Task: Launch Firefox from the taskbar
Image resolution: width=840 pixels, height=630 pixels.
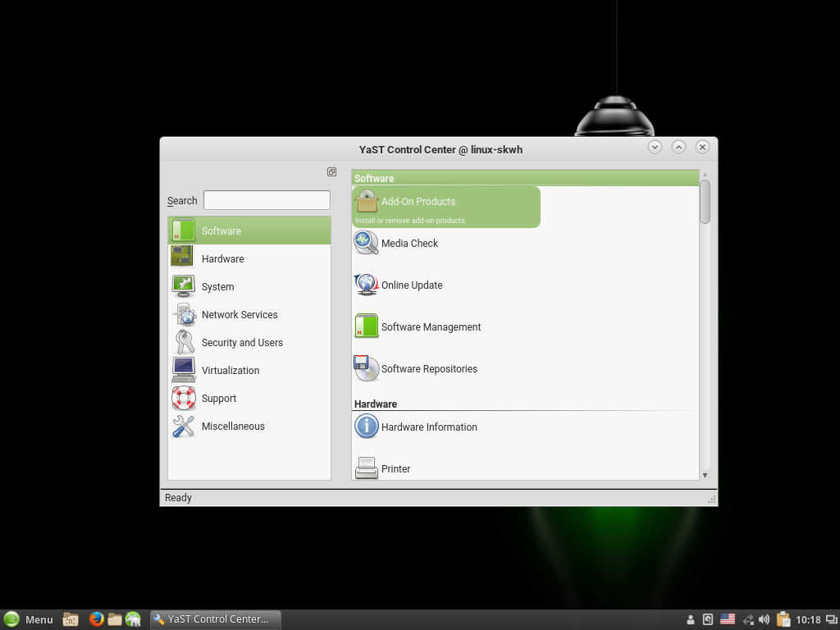Action: [96, 619]
